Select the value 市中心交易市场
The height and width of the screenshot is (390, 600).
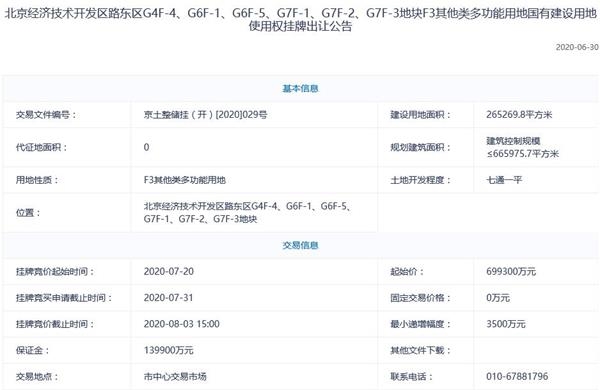(175, 377)
